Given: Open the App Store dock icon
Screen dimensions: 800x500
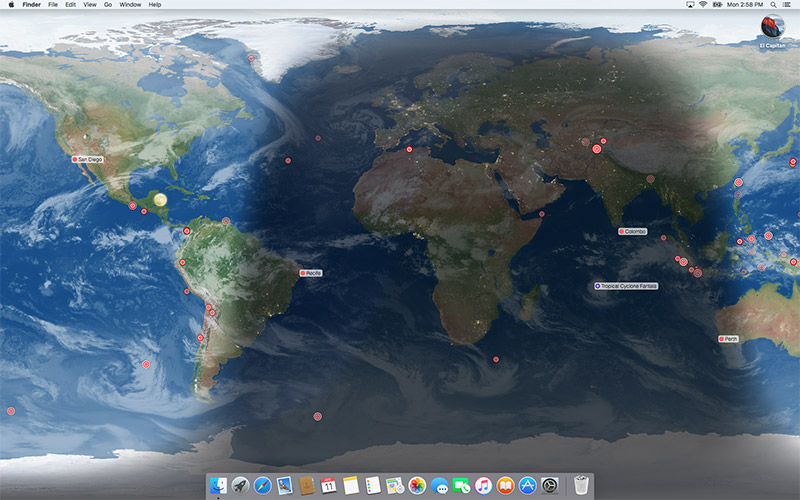Looking at the screenshot, I should 527,485.
